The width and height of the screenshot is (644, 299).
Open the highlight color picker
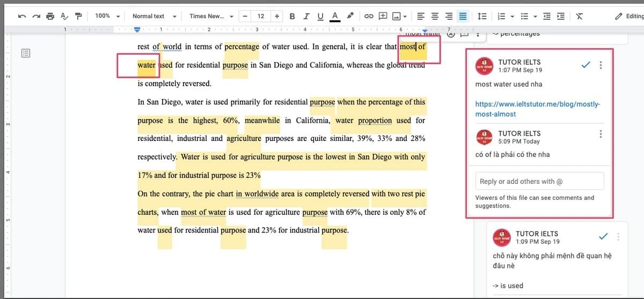click(x=349, y=16)
